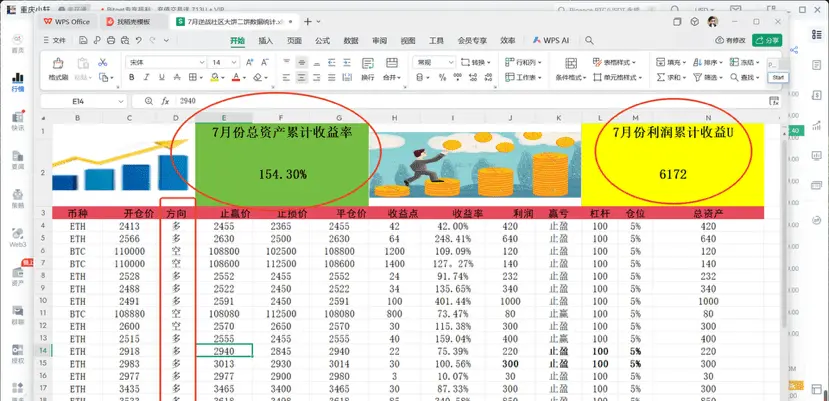
Task: Click the fx insert function icon
Action: [165, 101]
